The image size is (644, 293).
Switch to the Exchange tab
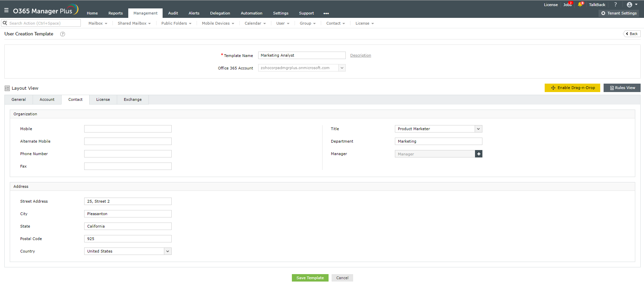[133, 100]
